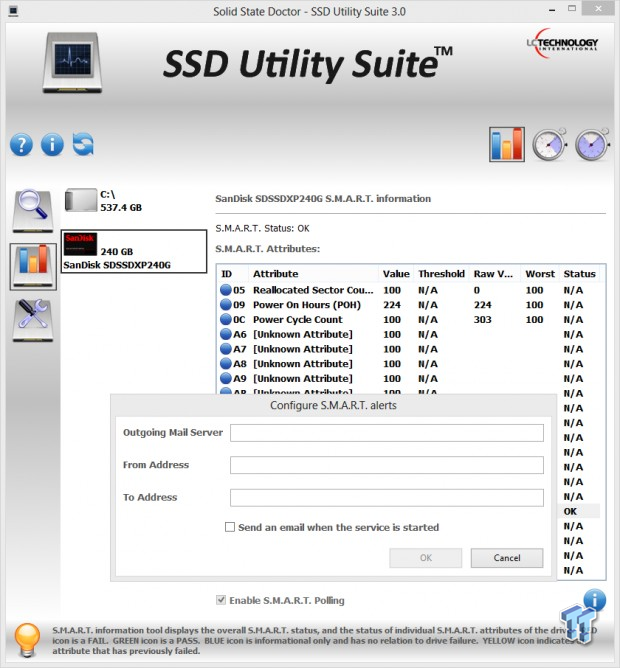Select the SanDisk SDSSDXP240G 240 GB drive

(x=134, y=251)
